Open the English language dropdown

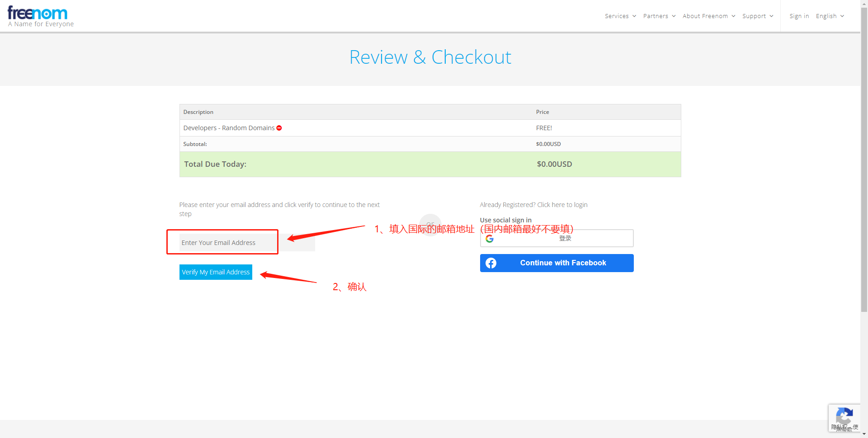pyautogui.click(x=830, y=16)
